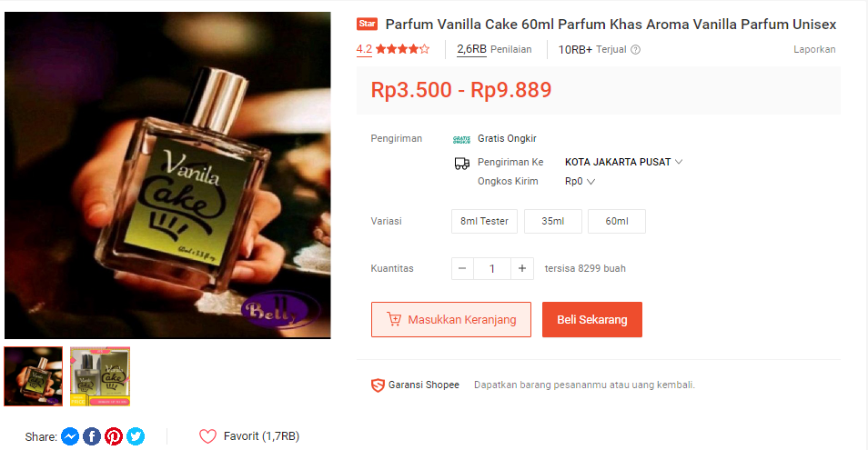Click Masukkan Keranjang button

pos(451,319)
